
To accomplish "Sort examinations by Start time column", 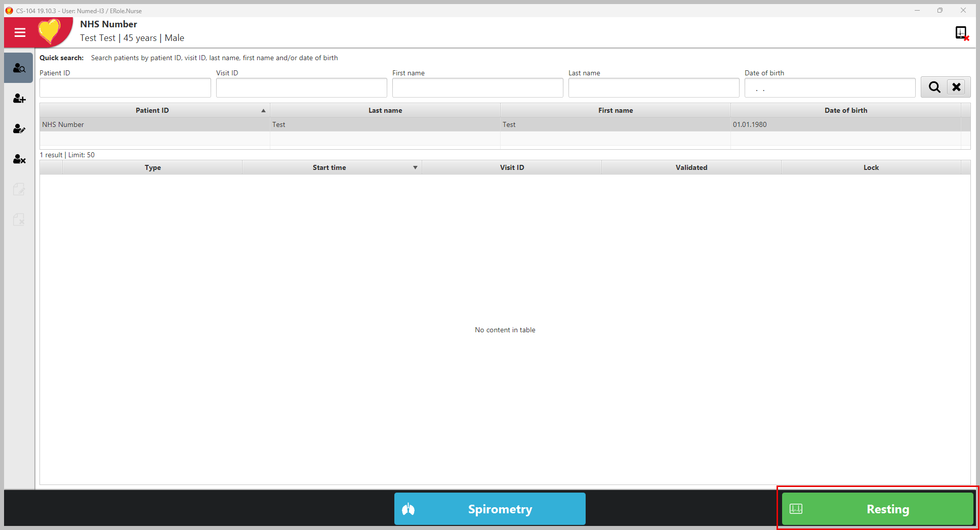I will pyautogui.click(x=330, y=167).
